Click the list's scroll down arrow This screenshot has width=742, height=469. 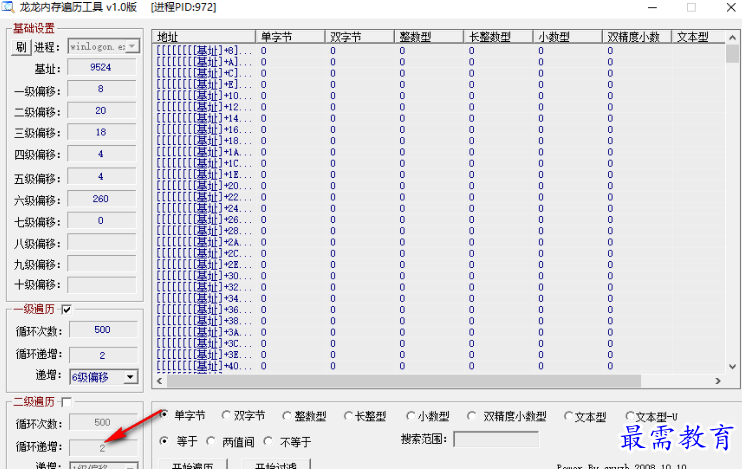(x=732, y=366)
